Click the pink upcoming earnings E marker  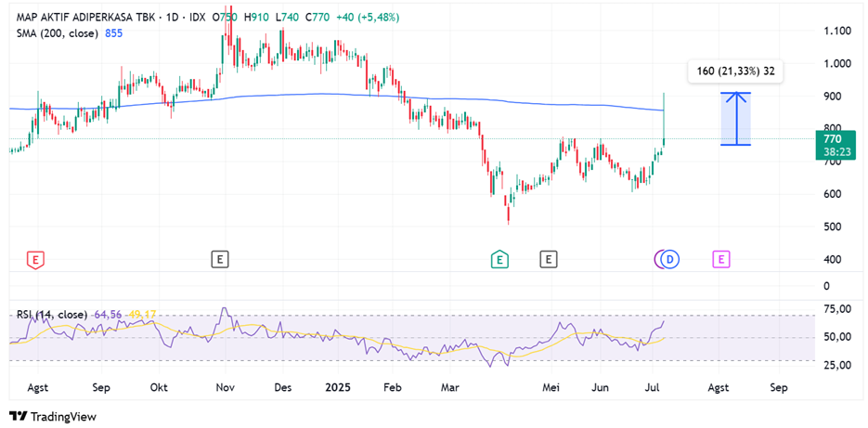pos(721,259)
